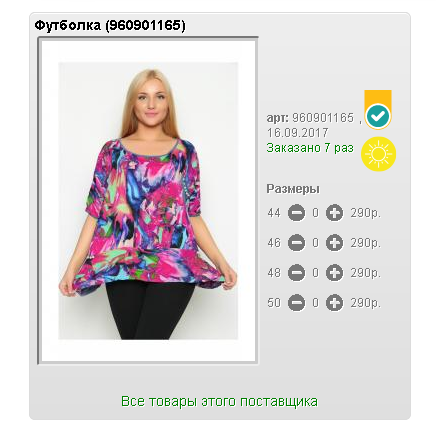Screen dimensions: 436x436
Task: Decrease quantity for size 50
Action: pos(296,303)
